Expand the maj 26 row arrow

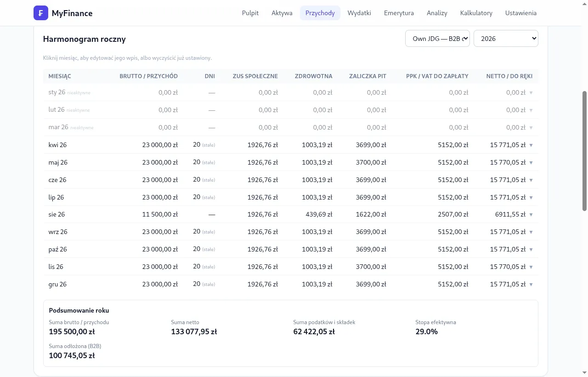point(531,163)
